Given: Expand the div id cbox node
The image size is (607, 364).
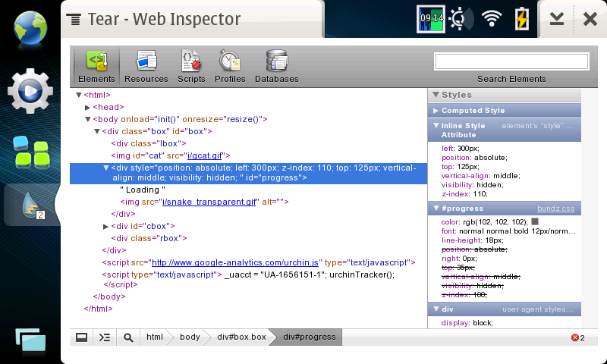Looking at the screenshot, I should 105,226.
